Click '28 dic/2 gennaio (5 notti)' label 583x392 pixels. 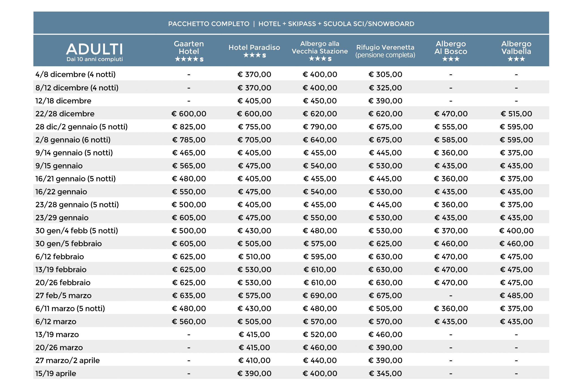[82, 127]
